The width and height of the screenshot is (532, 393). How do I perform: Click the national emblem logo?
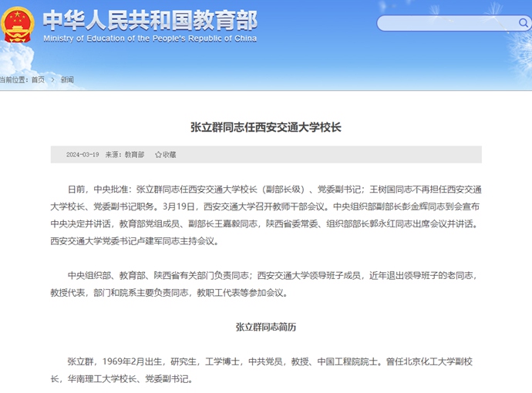click(x=19, y=24)
